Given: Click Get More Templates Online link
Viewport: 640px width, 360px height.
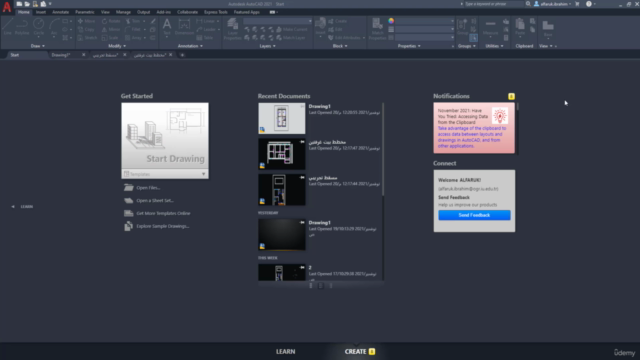Looking at the screenshot, I should coord(163,213).
